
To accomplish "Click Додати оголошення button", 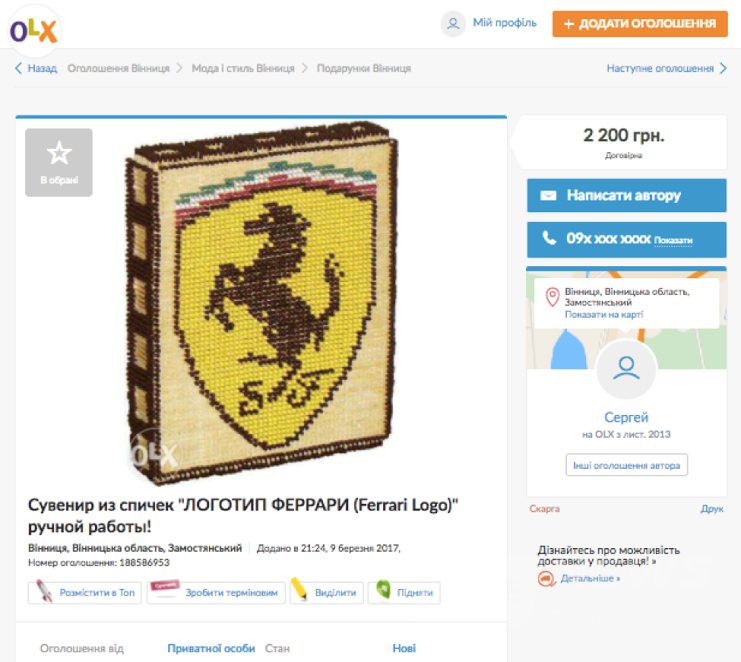I will [640, 24].
